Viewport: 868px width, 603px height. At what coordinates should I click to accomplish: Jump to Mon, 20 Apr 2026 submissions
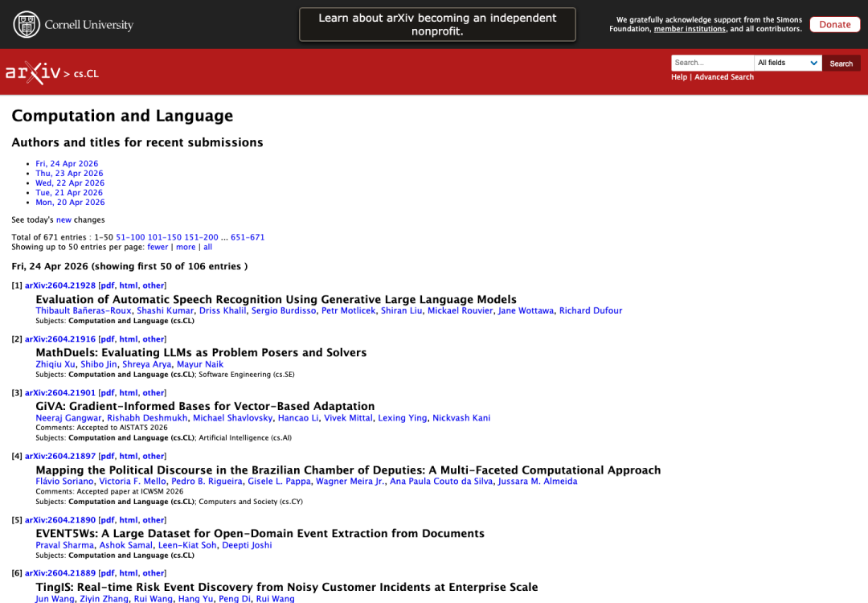tap(70, 202)
